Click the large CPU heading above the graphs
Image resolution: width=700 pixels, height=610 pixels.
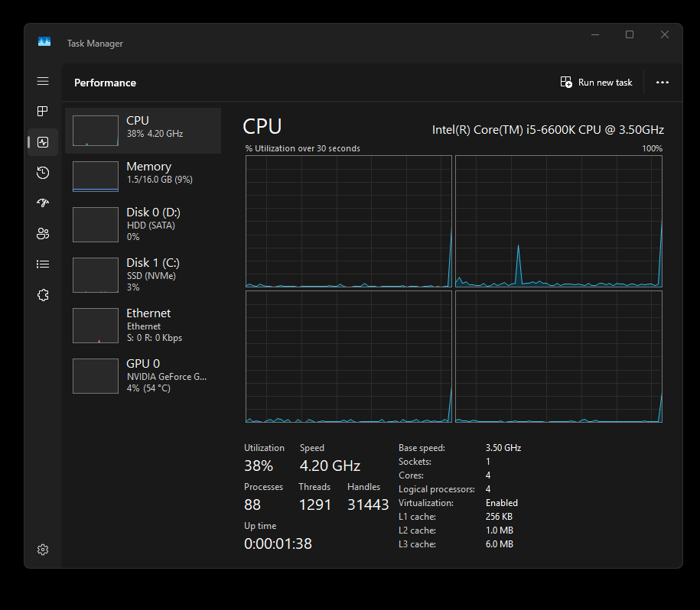click(262, 127)
